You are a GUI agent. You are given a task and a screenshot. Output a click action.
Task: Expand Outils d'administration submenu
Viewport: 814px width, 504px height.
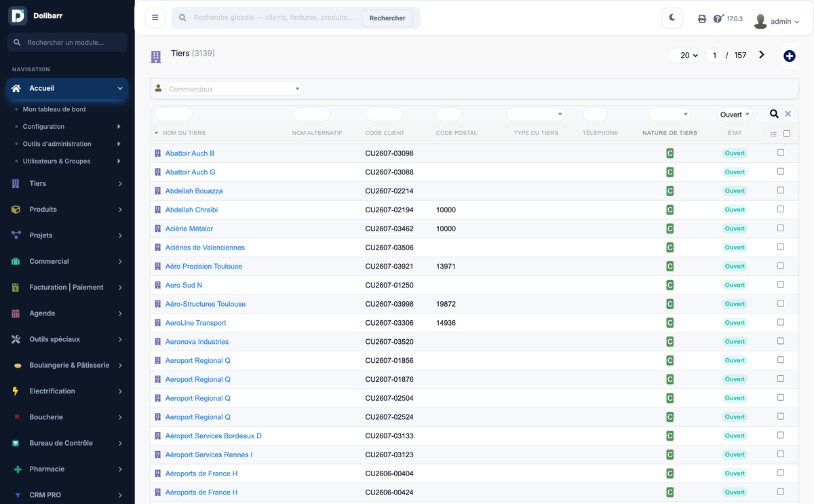coord(119,144)
